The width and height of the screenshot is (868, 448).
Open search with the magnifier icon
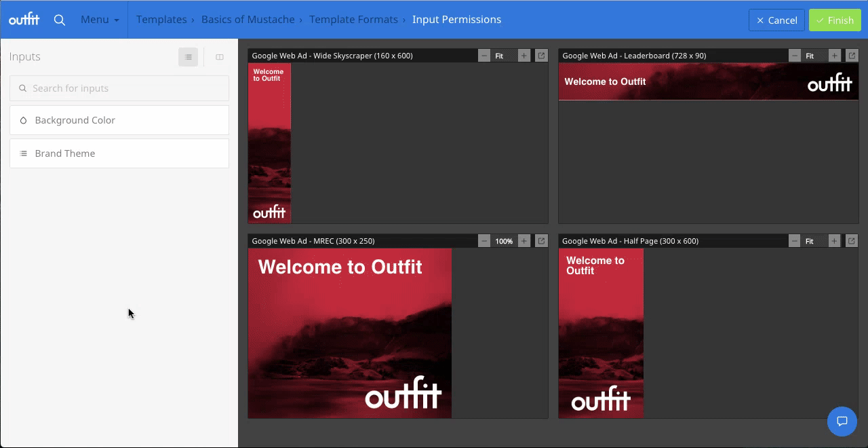tap(60, 20)
